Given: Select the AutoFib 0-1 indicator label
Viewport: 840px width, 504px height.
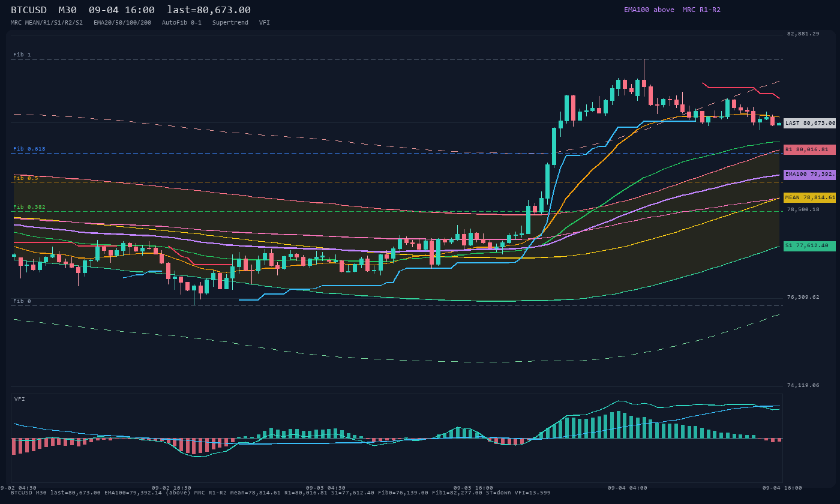Looking at the screenshot, I should tap(182, 23).
